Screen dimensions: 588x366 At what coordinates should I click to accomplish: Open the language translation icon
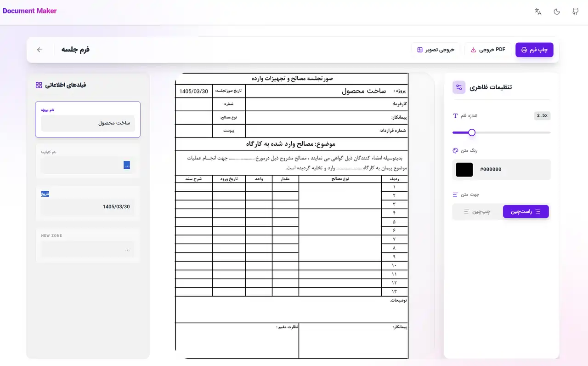(538, 11)
